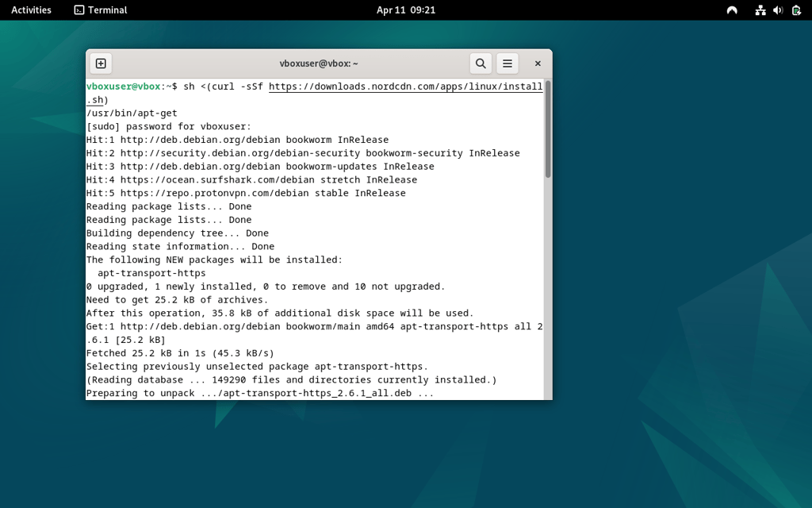The image size is (812, 508).
Task: Click the 'After this operation, 35.8 kB' line
Action: pos(280,313)
